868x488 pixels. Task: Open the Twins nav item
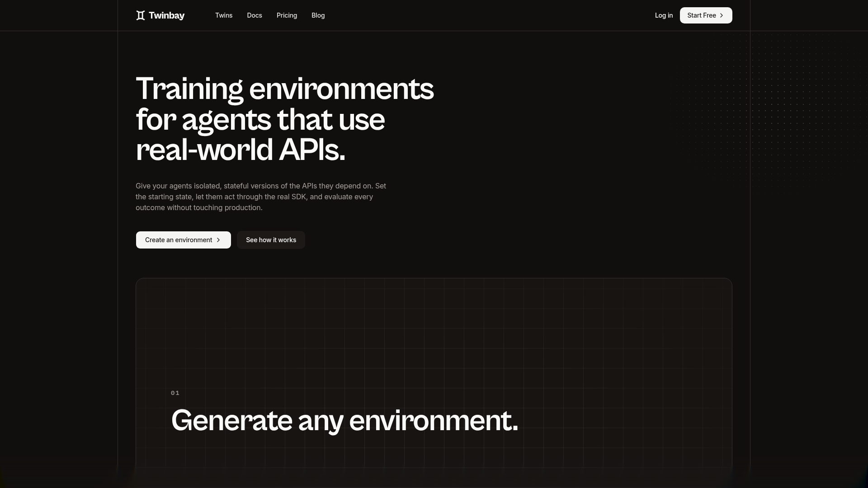click(x=224, y=15)
